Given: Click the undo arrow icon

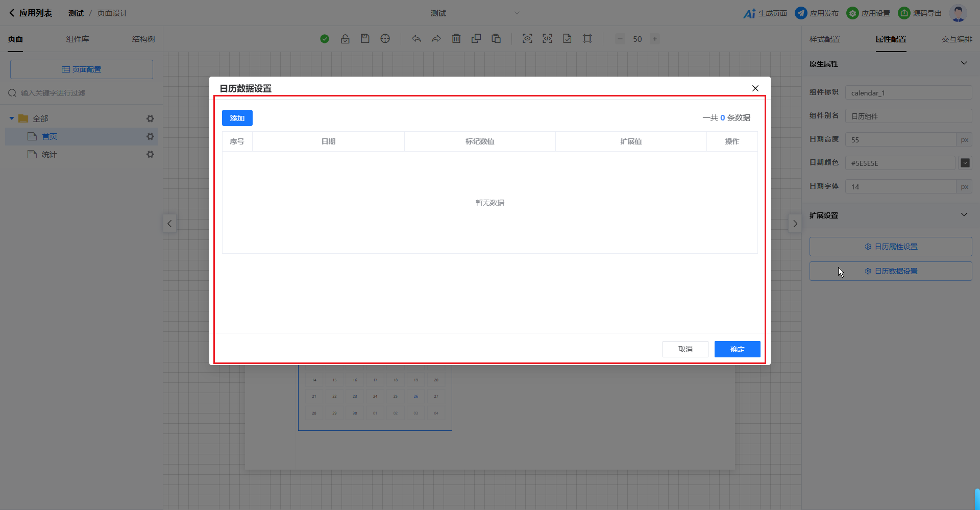Looking at the screenshot, I should click(x=416, y=39).
